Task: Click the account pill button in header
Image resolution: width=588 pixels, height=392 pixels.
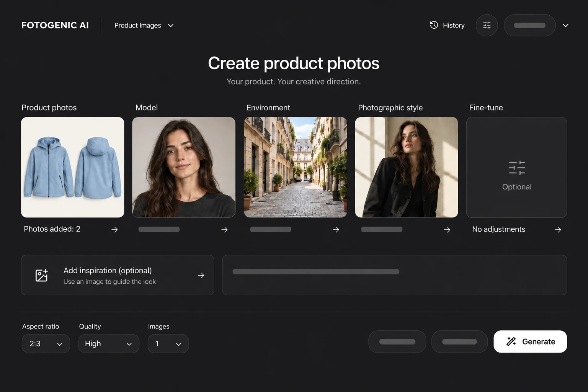Action: click(x=530, y=25)
